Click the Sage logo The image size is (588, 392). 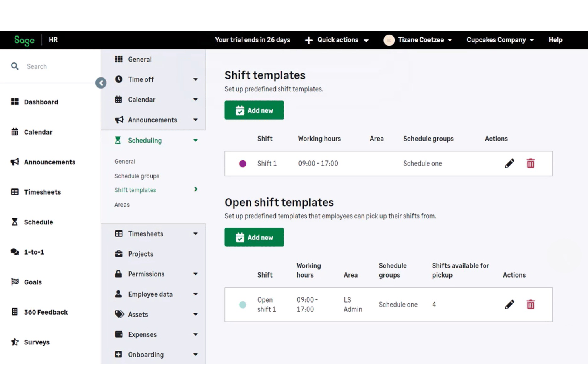click(x=24, y=40)
